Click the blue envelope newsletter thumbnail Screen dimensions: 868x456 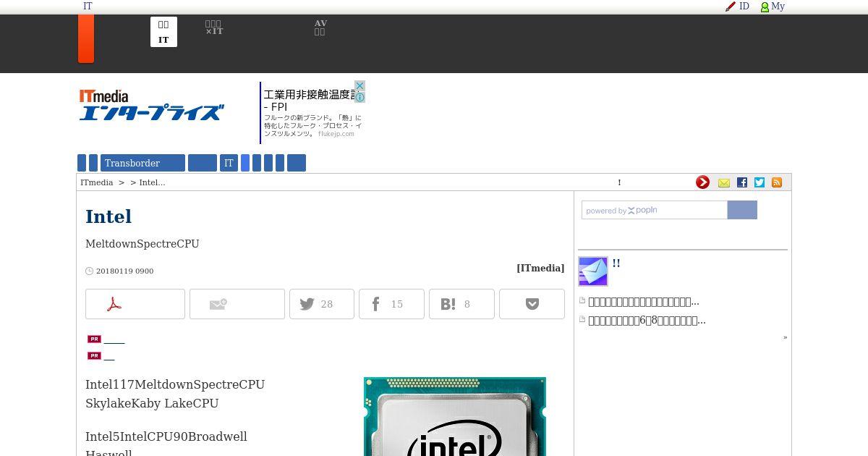tap(593, 271)
